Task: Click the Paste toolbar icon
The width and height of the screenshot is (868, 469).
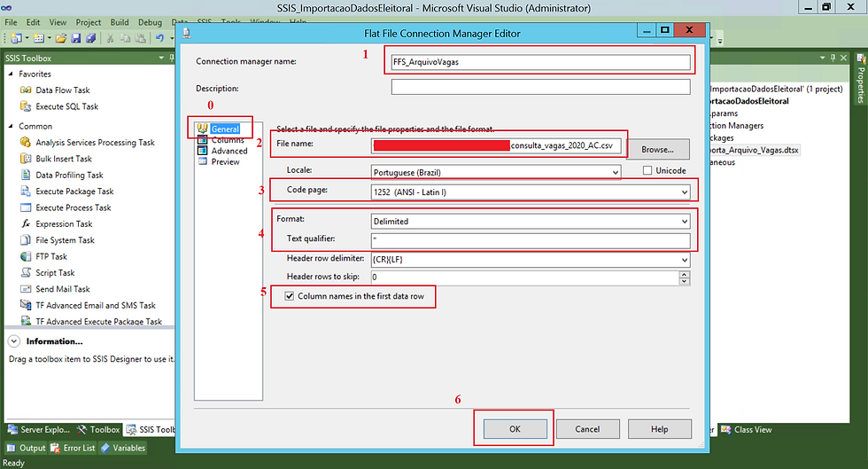Action: pos(141,38)
